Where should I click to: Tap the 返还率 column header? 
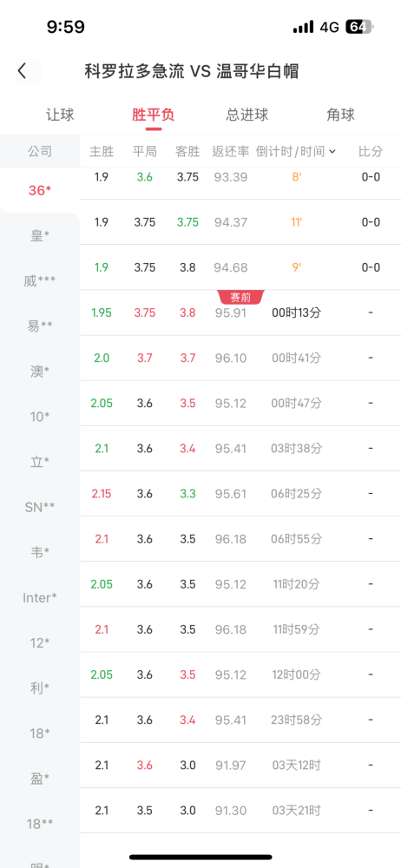(x=230, y=151)
